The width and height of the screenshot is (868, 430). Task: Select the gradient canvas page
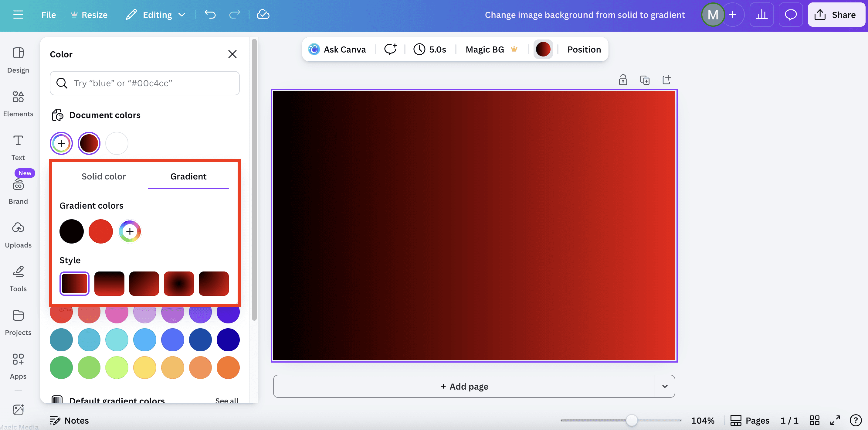(x=474, y=225)
